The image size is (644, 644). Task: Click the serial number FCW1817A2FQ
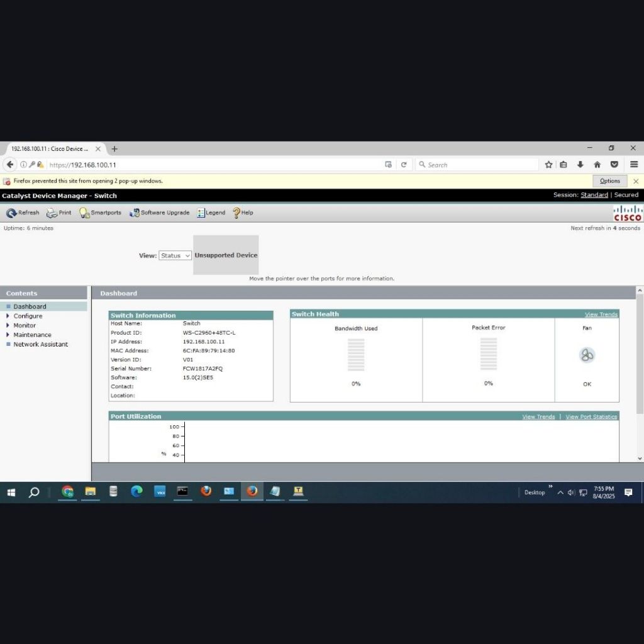coord(203,369)
